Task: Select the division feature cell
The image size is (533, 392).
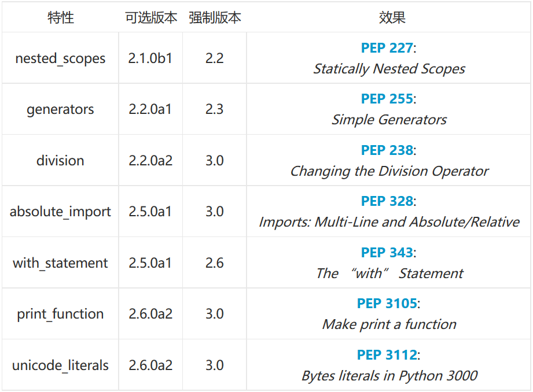Action: pos(60,160)
